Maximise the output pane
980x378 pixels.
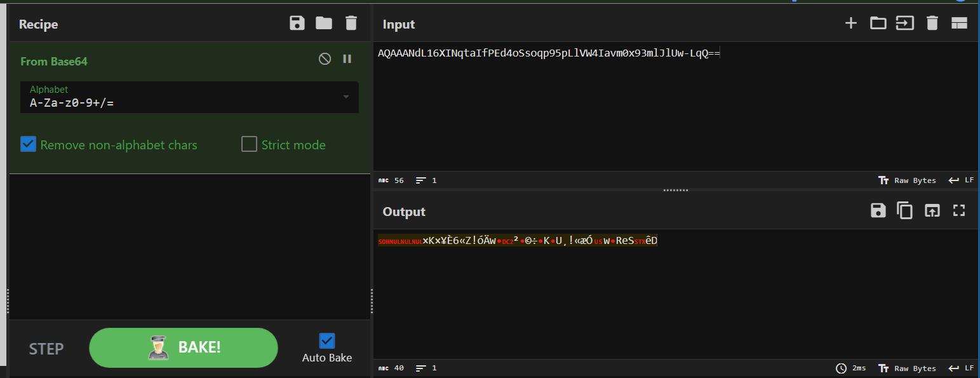tap(959, 211)
